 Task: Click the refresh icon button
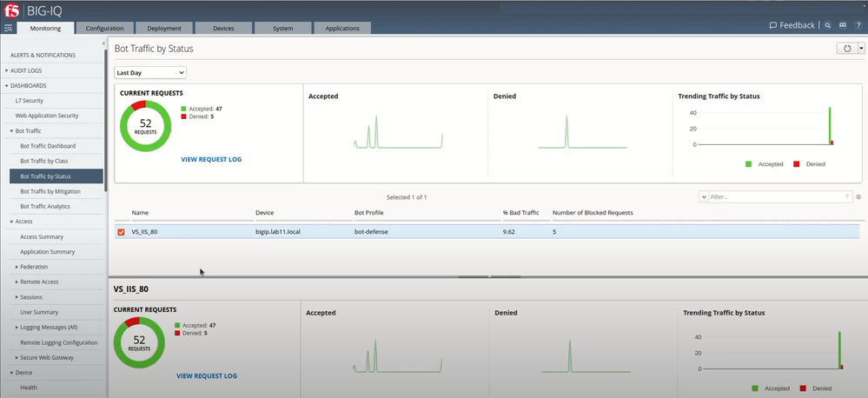(848, 49)
